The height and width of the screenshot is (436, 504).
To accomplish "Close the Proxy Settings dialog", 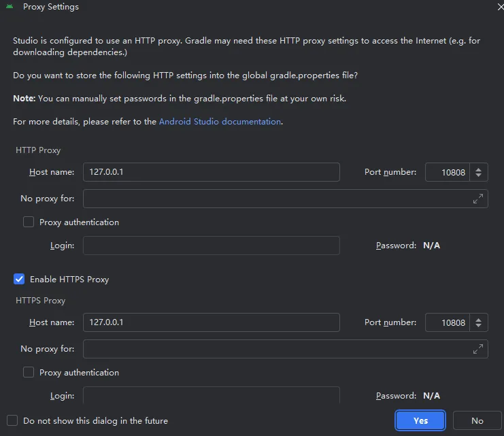I will [501, 6].
